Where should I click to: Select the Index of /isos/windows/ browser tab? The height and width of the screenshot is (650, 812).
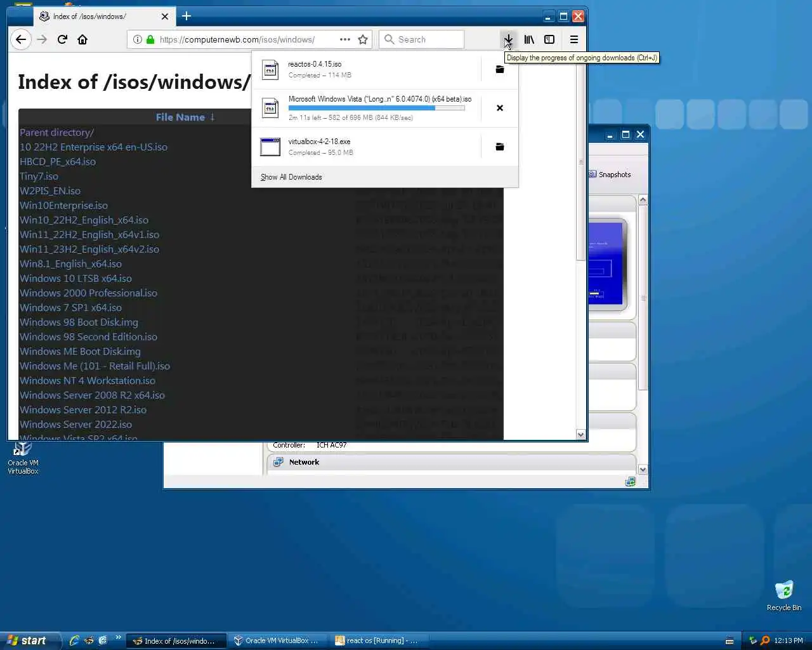(x=104, y=17)
